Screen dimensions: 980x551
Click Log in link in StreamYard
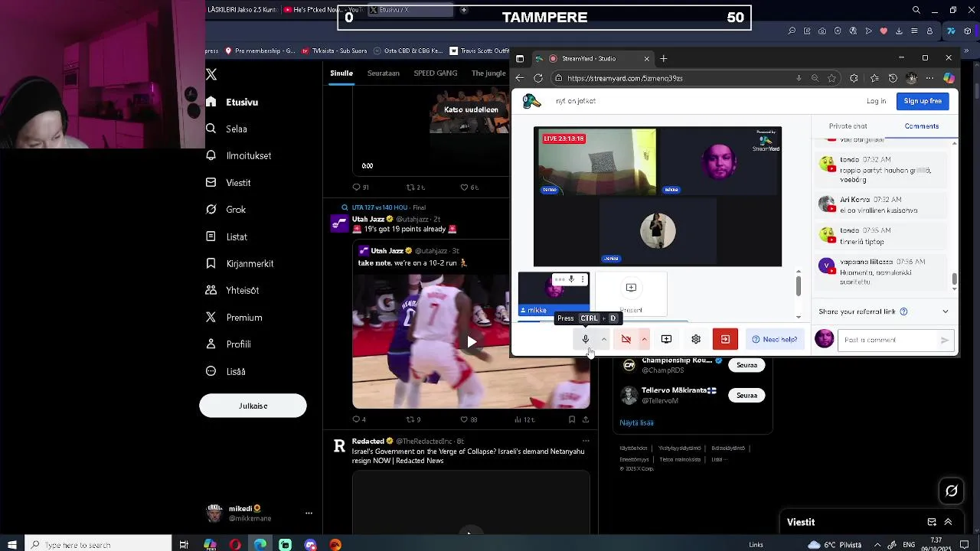point(876,101)
